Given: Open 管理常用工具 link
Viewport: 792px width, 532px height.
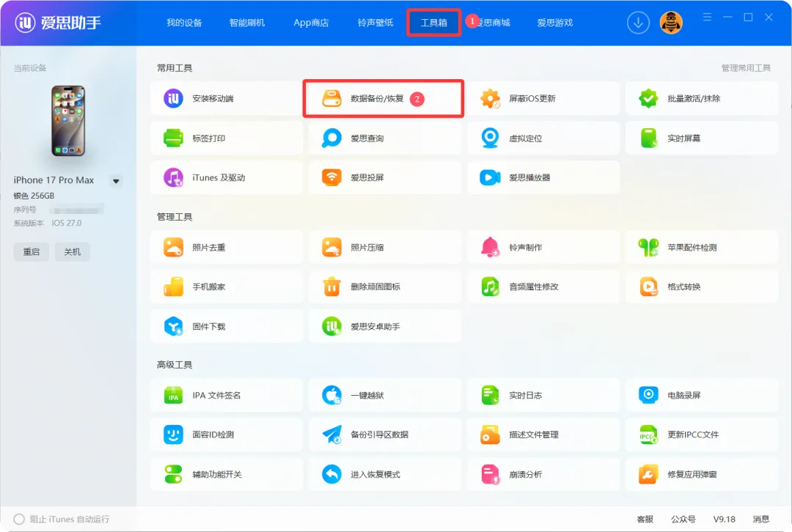Looking at the screenshot, I should [x=746, y=68].
